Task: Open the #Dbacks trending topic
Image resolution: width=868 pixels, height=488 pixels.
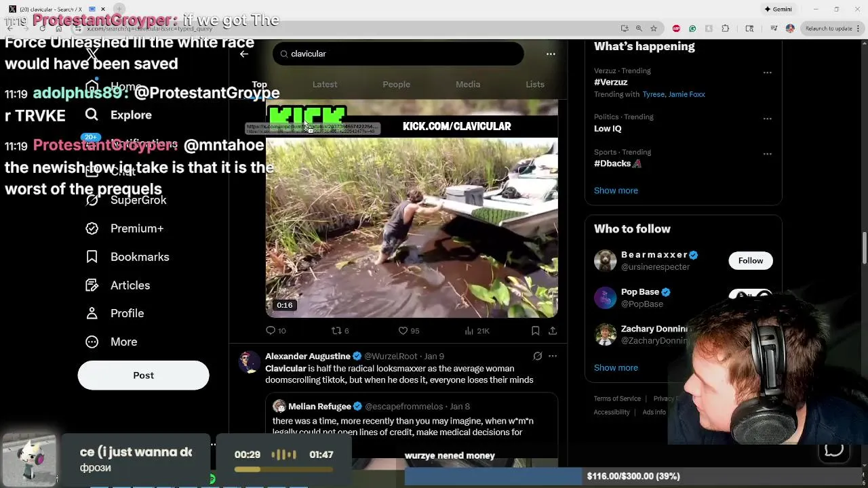Action: [617, 163]
